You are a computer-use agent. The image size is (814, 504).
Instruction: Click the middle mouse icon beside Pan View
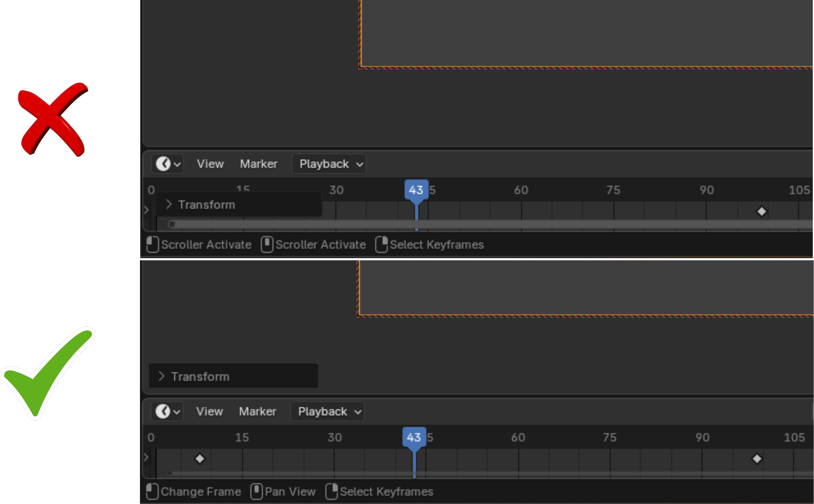[x=256, y=491]
